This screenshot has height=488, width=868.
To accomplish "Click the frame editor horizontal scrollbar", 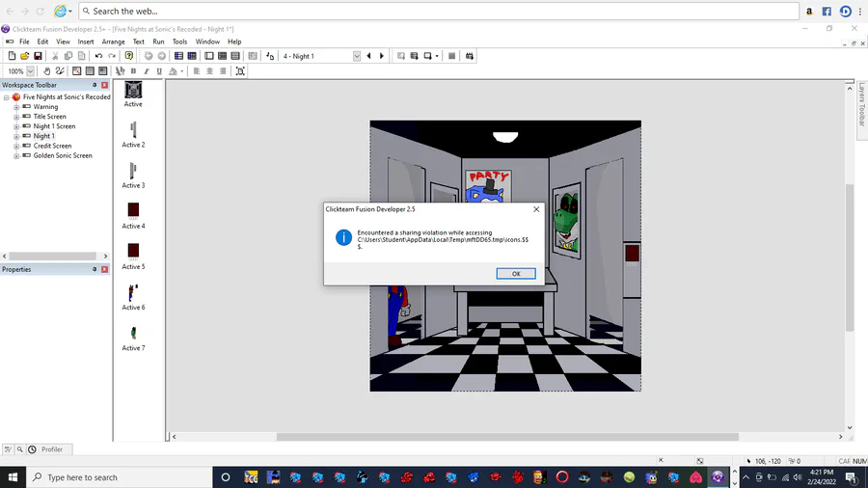I will [x=507, y=437].
